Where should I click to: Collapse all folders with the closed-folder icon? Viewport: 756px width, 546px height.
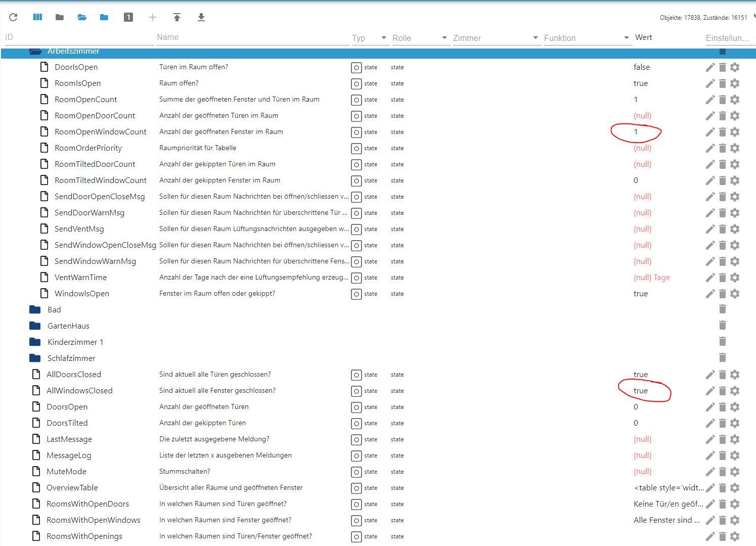(x=60, y=17)
